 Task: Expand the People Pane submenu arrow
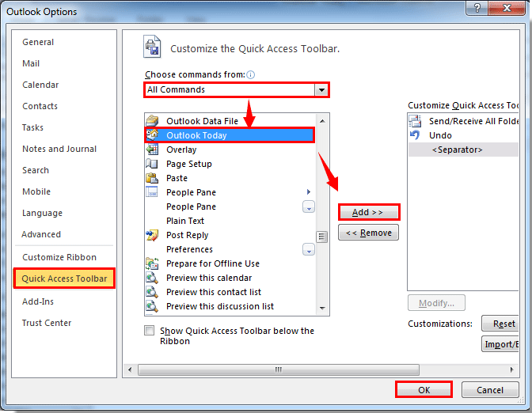point(309,192)
